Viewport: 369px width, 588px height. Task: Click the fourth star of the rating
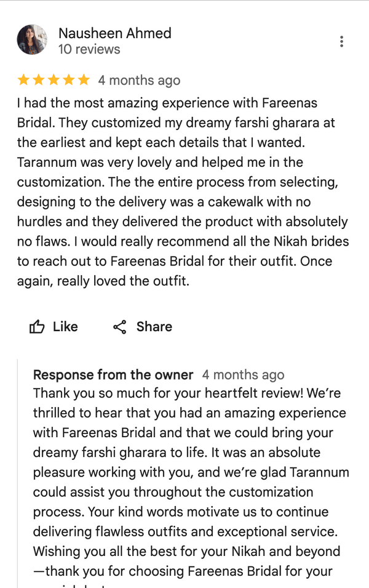point(68,79)
